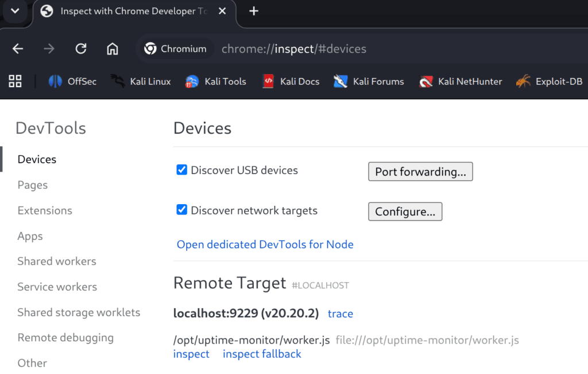Reload the current page

click(81, 49)
